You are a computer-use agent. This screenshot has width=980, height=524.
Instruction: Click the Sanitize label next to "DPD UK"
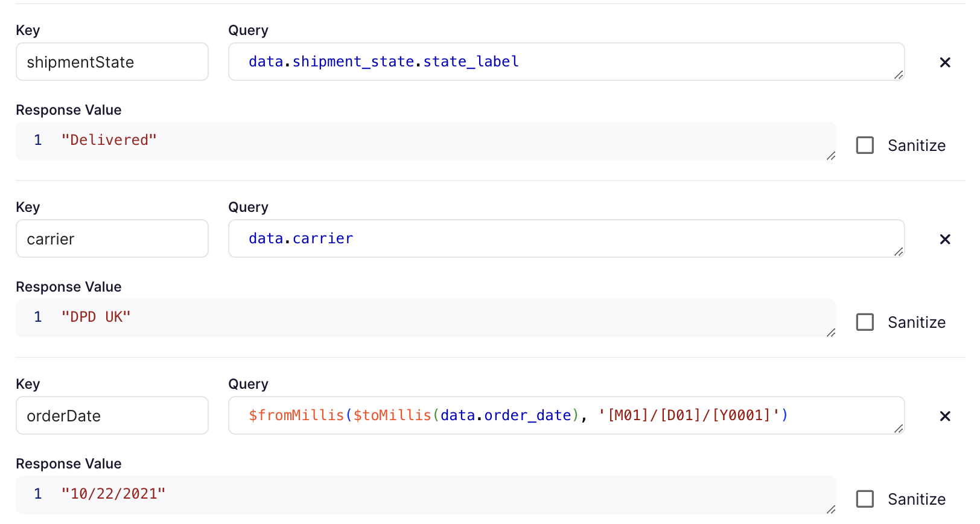coord(917,322)
